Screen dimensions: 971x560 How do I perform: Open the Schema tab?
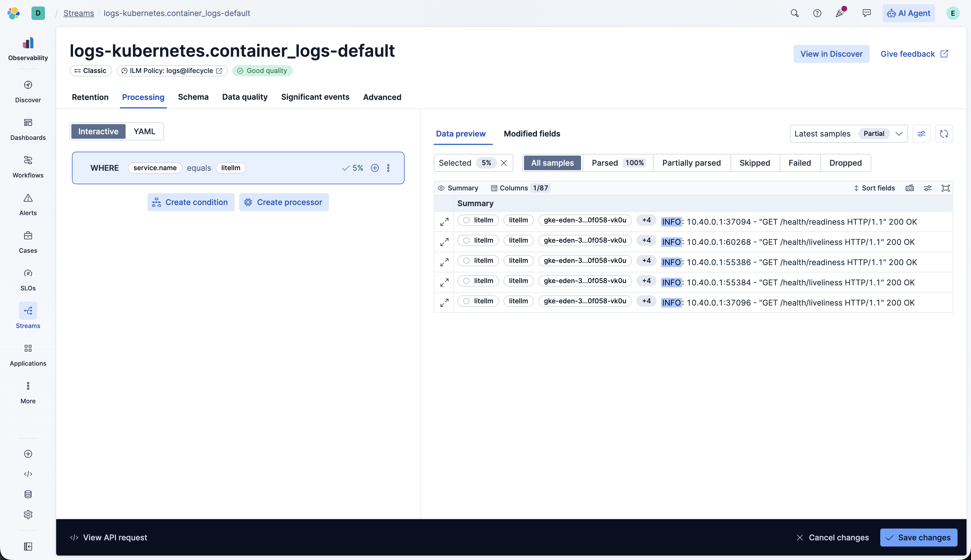coord(193,97)
